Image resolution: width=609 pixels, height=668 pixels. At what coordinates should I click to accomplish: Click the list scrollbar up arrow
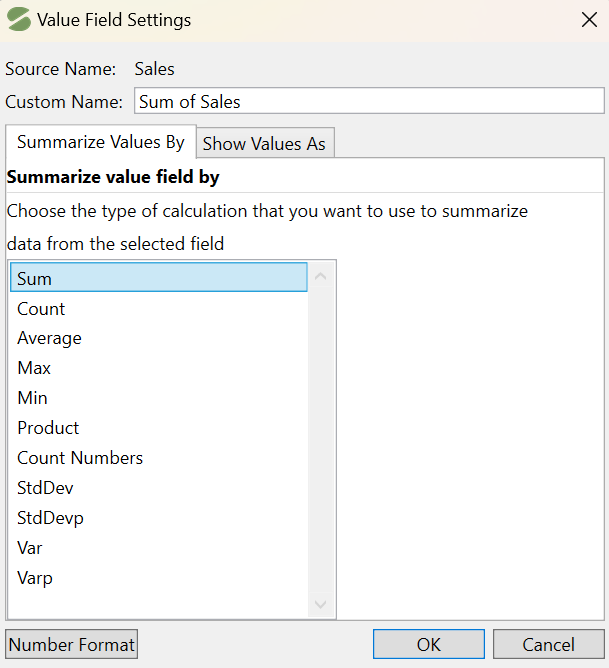click(321, 276)
